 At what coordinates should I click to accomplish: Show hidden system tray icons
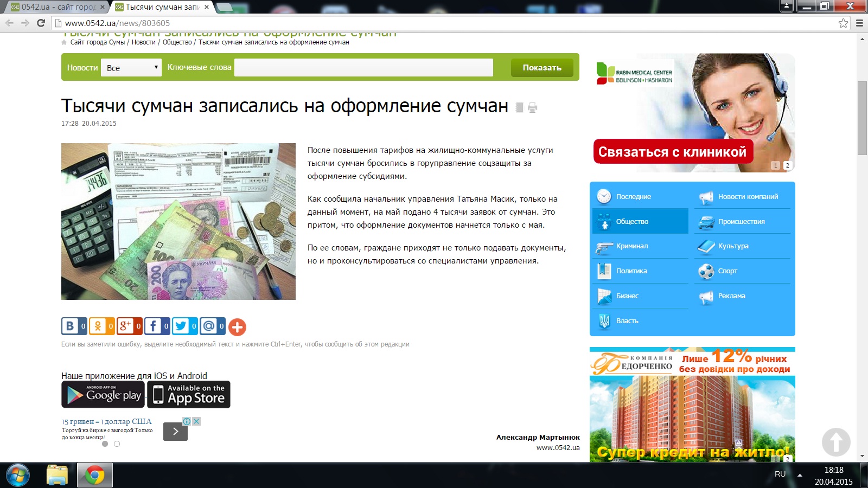coord(800,474)
